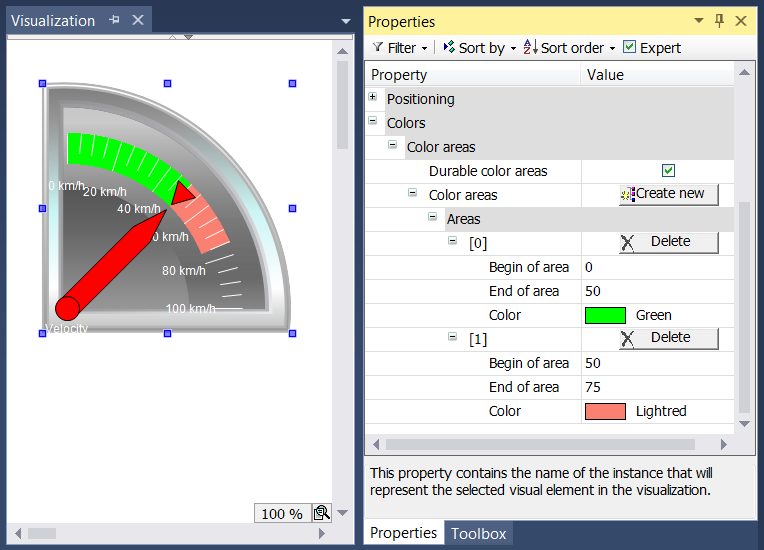Edit End of area value 50

click(x=658, y=291)
